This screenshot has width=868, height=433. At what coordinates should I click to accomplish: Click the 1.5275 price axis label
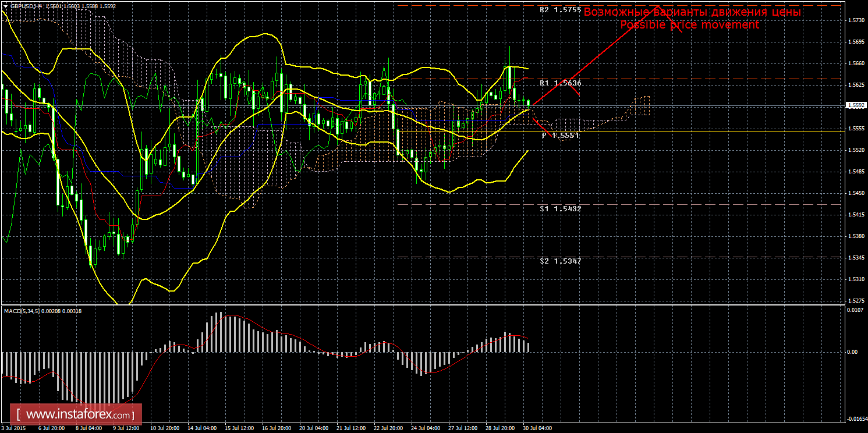pyautogui.click(x=855, y=301)
